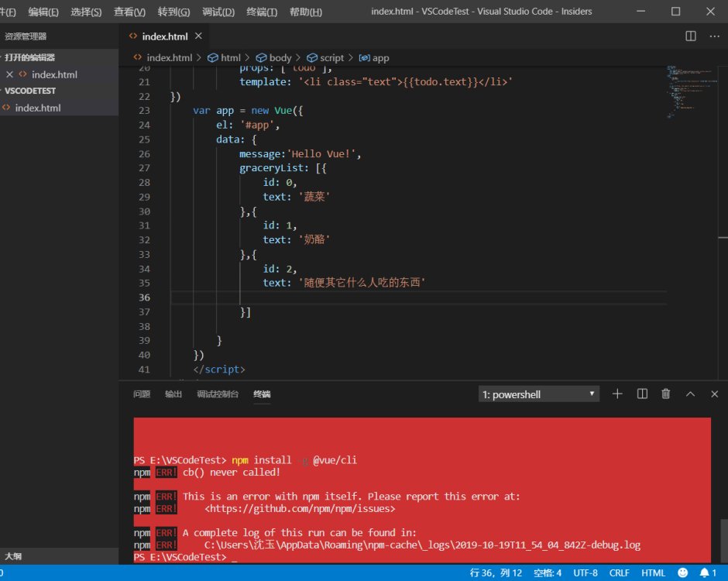Maximize terminal panel with up chevron
This screenshot has height=581, width=728.
(x=690, y=394)
